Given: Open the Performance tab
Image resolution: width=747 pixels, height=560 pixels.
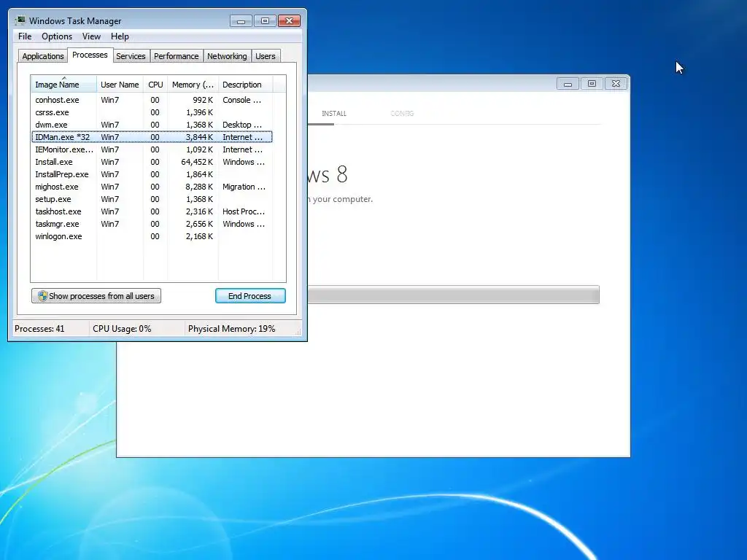Looking at the screenshot, I should point(176,56).
